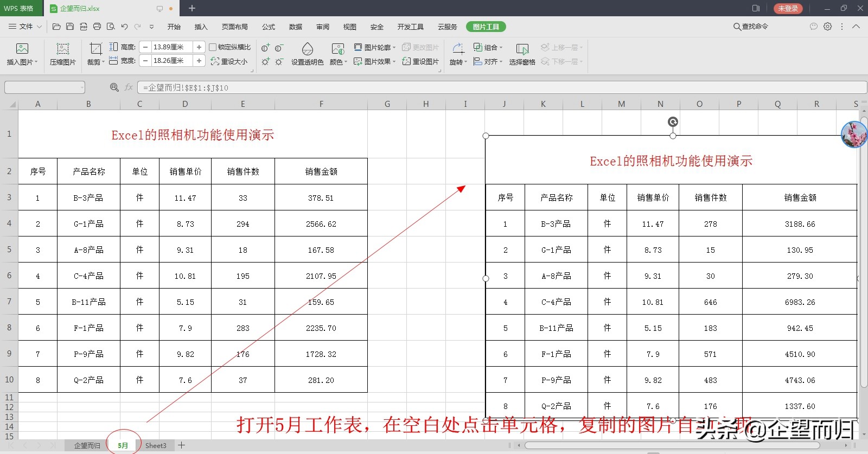Switch to the Sheet3 sheet tab

[x=156, y=445]
